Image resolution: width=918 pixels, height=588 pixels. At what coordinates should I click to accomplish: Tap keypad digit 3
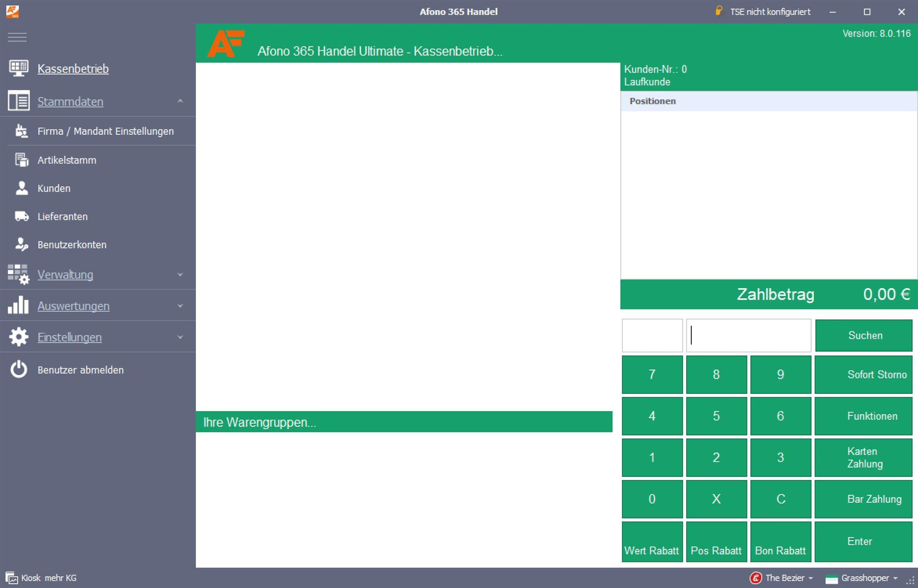(x=781, y=457)
